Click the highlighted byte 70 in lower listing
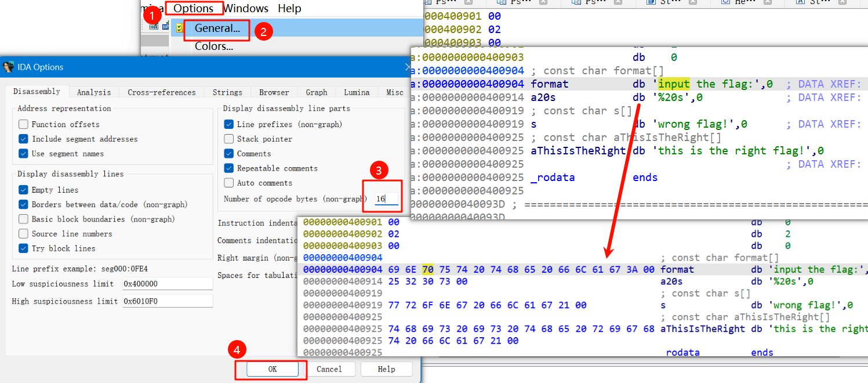 [x=428, y=269]
